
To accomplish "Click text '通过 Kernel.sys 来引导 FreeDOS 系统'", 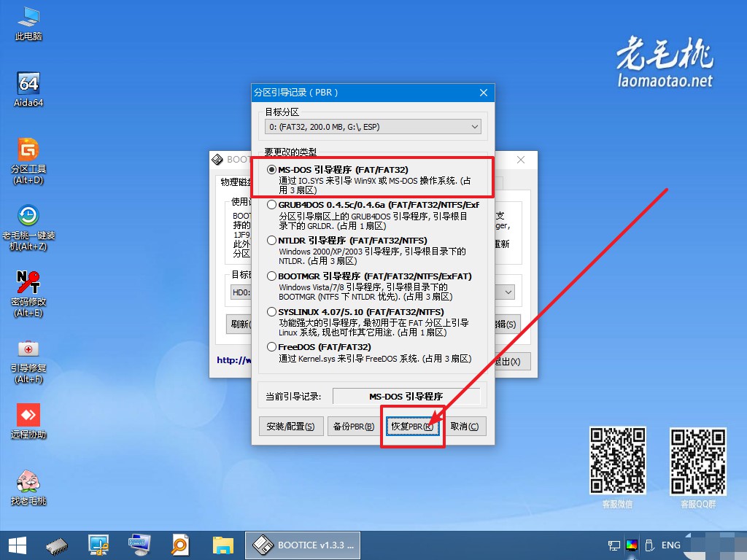I will point(349,359).
